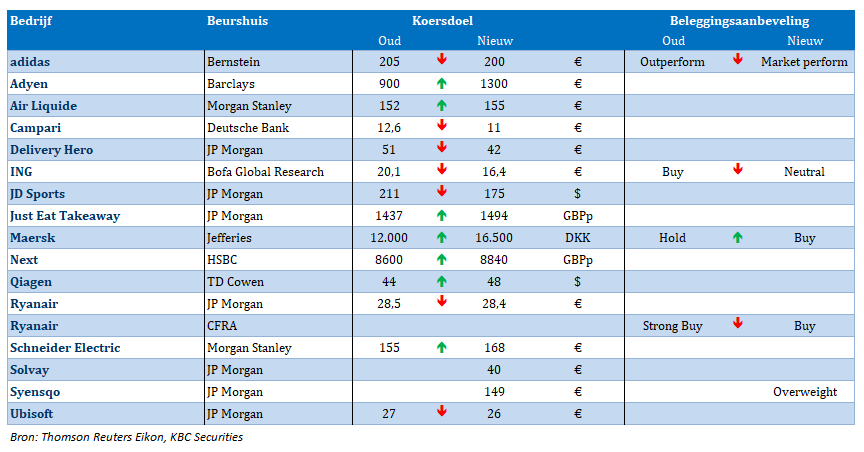Click the Neutral recommendation for ING
The image size is (864, 452).
pos(804,172)
